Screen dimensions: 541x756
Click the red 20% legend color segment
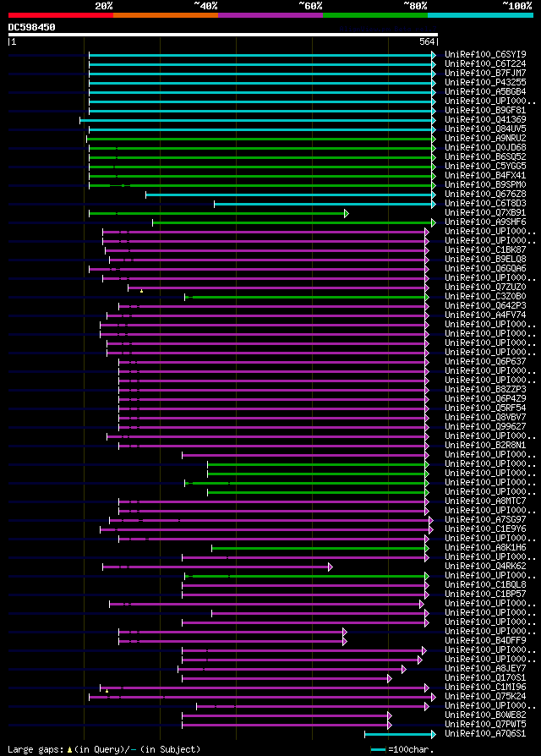[x=61, y=15]
